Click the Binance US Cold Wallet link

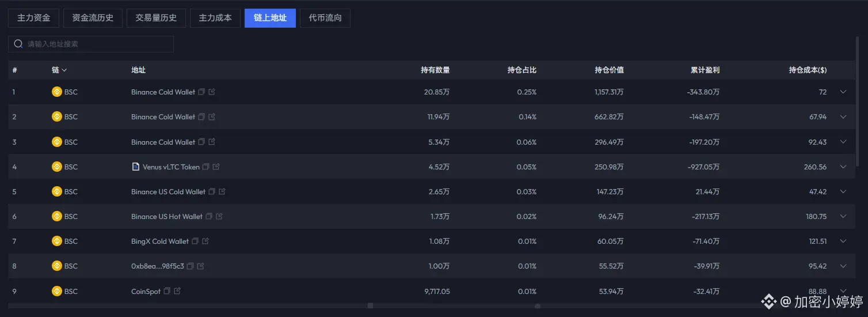(168, 192)
